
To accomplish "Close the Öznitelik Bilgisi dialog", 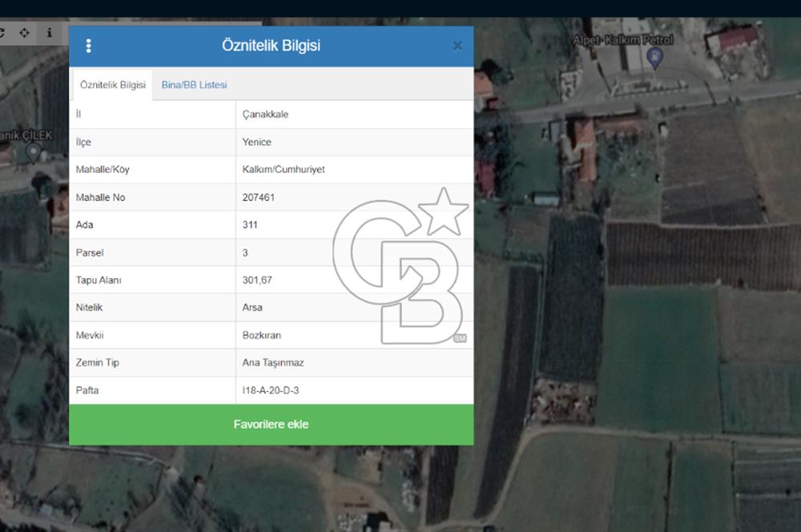I will 457,46.
